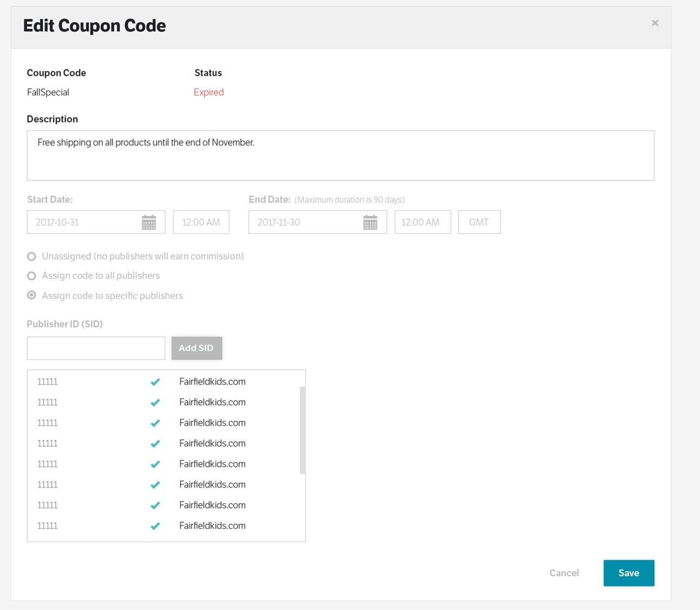Select Assign code to specific publishers

tap(32, 296)
